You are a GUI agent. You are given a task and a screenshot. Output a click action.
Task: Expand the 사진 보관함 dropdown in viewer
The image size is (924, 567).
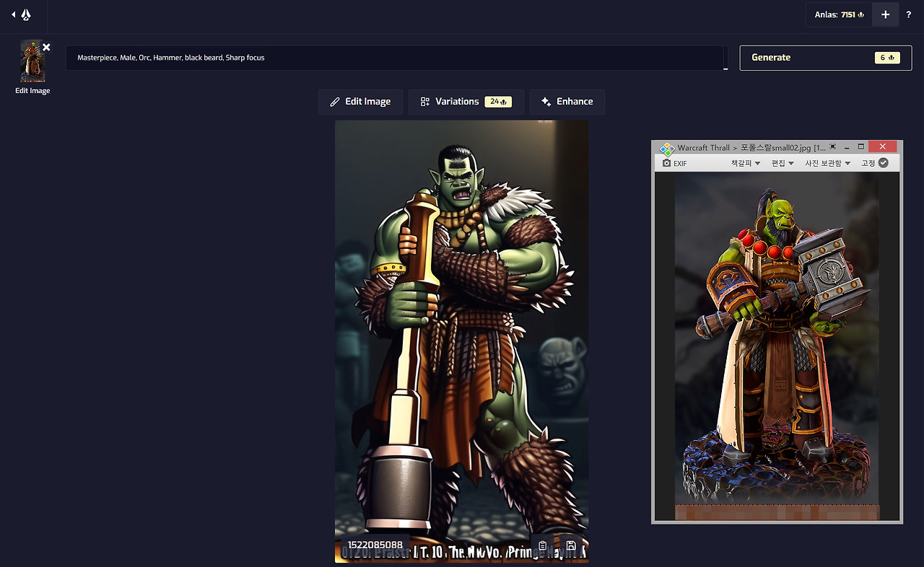827,163
